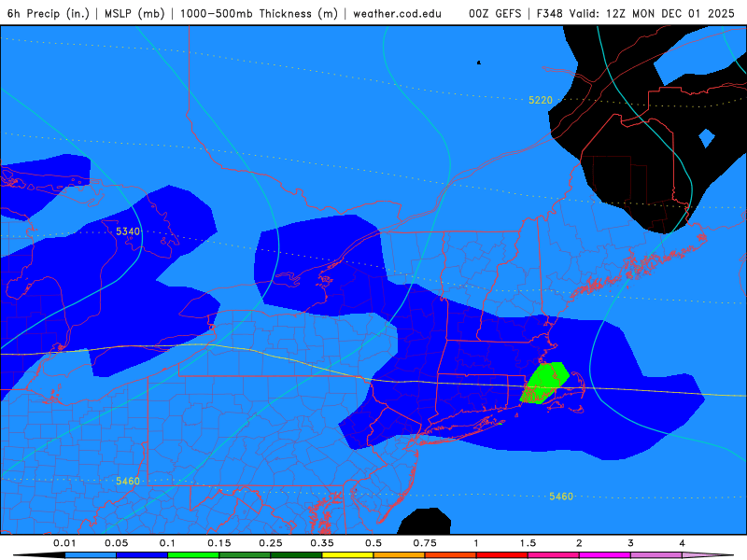Screen dimensions: 747x560
Task: Select the dark green legend swatch
Action: 296,555
